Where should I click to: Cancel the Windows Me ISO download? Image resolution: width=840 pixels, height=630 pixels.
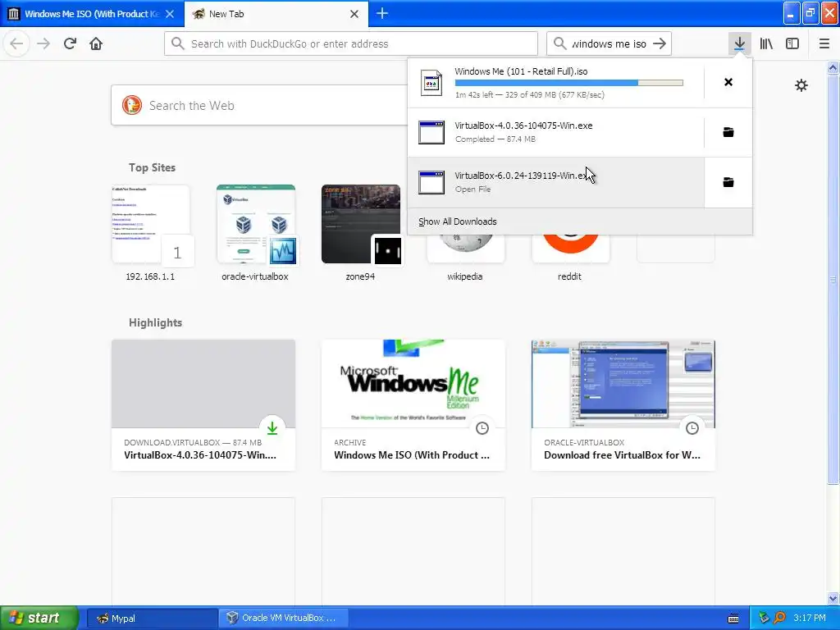click(x=728, y=82)
